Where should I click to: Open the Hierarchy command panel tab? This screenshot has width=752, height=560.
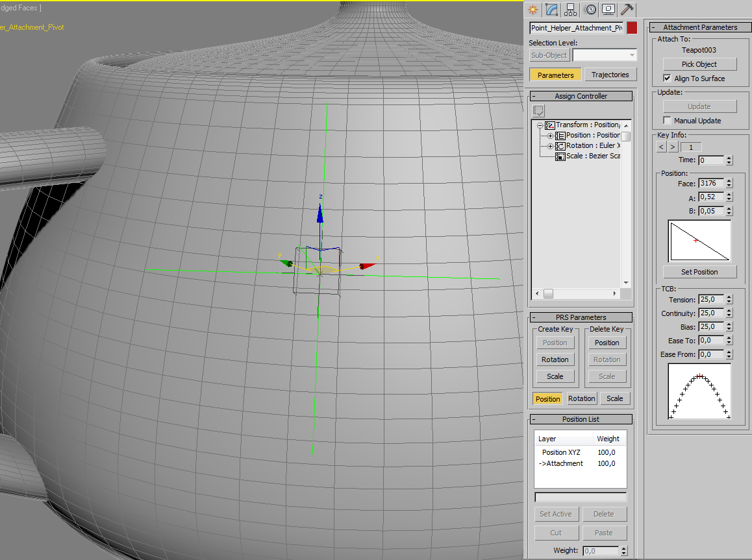pos(571,9)
